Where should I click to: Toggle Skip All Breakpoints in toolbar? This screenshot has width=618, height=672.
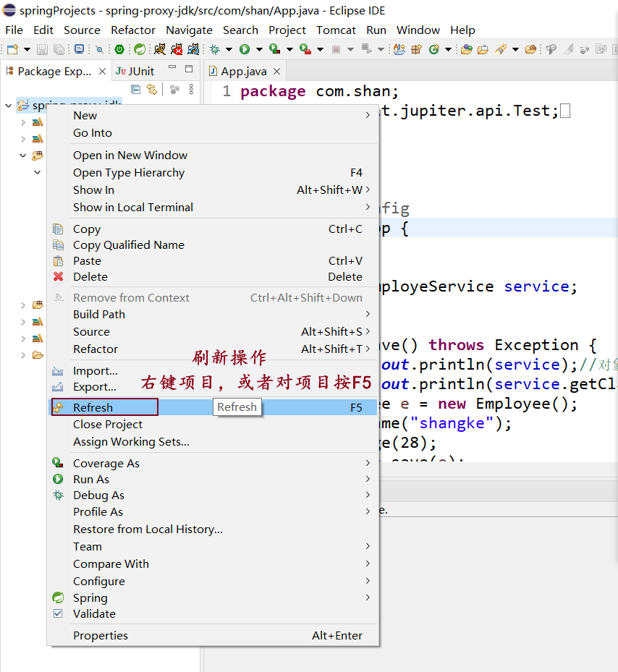point(99,50)
